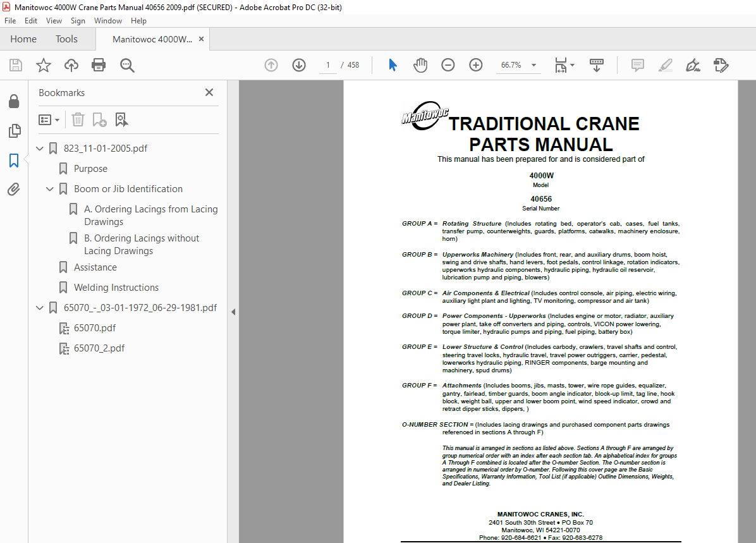Viewport: 756px width, 543px height.
Task: Show the Page Thumbnails panel
Action: [15, 131]
